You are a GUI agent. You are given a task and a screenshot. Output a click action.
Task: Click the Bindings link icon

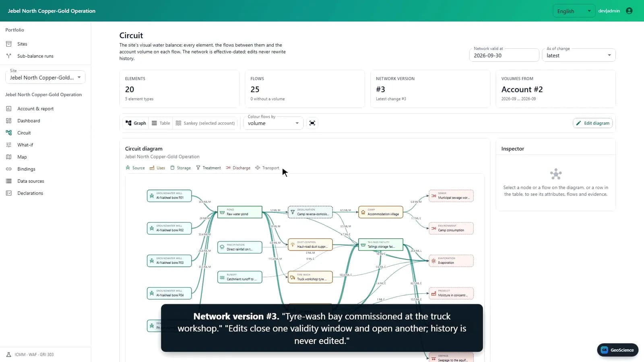[9, 169]
